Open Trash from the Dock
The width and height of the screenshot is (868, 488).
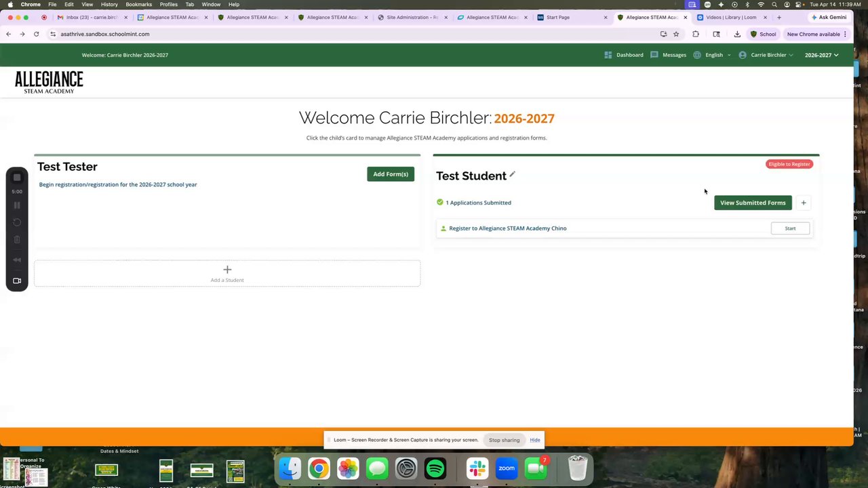pos(578,468)
